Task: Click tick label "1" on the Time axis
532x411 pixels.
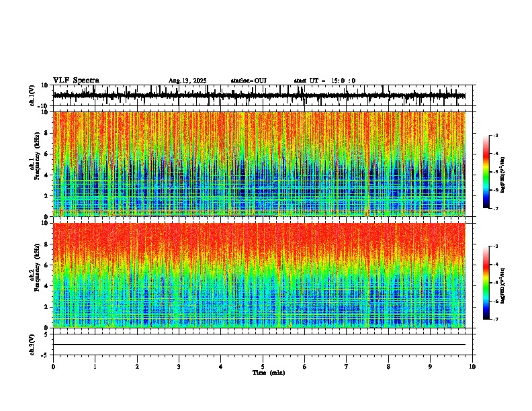Action: (x=95, y=367)
